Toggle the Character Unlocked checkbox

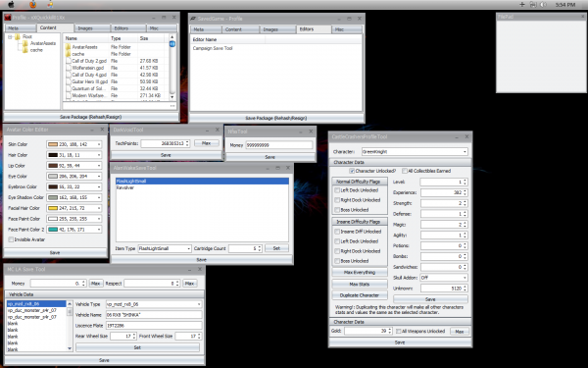352,171
